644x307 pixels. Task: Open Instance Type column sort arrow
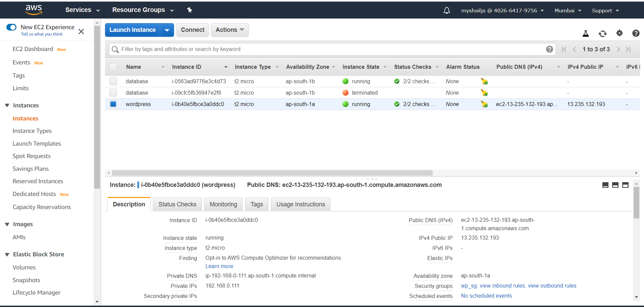[x=277, y=67]
